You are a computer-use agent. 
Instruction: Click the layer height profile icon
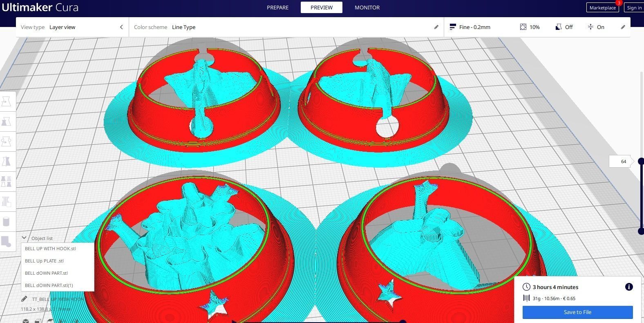point(452,27)
